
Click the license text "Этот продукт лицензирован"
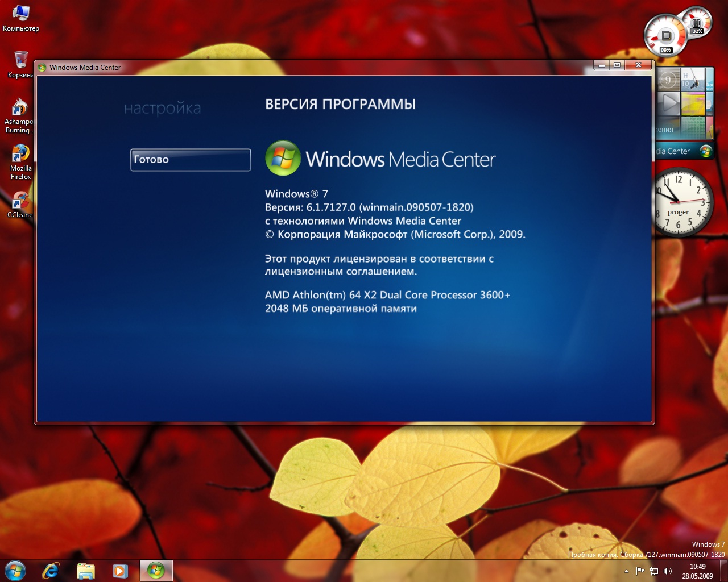379,265
